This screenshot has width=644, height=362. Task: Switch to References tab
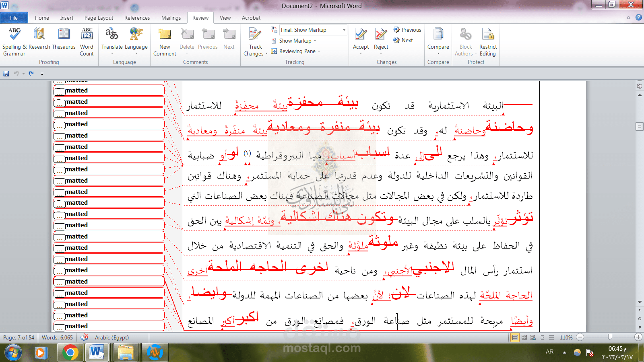[137, 18]
